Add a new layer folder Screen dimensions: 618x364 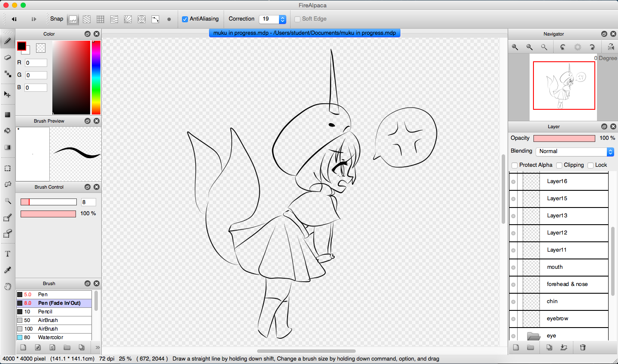point(530,347)
